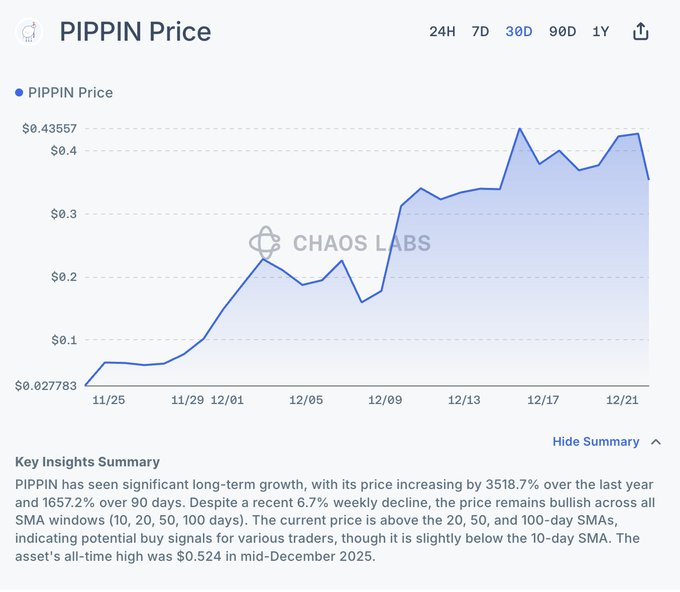The height and width of the screenshot is (592, 680).
Task: Toggle the PIPPIN Price legend series
Action: tap(70, 92)
